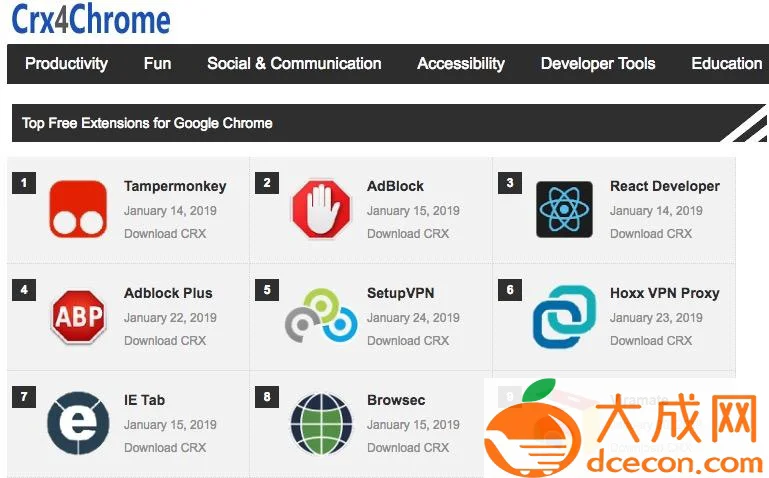Click the date January 22, 2019

pyautogui.click(x=170, y=318)
